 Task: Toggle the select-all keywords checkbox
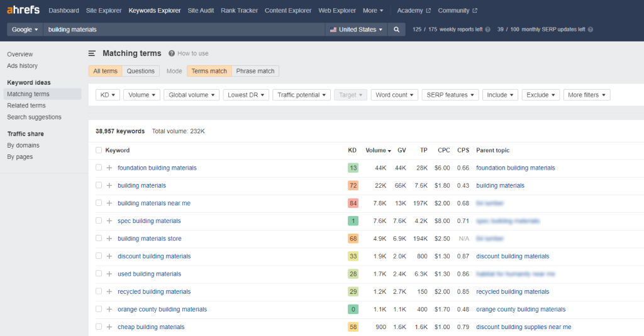[x=99, y=150]
